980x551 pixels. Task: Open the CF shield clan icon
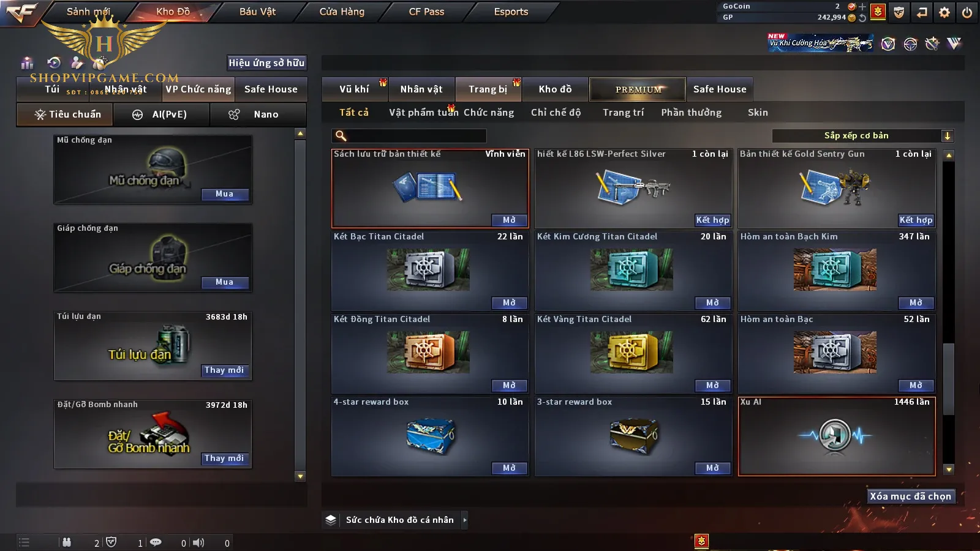click(x=899, y=12)
